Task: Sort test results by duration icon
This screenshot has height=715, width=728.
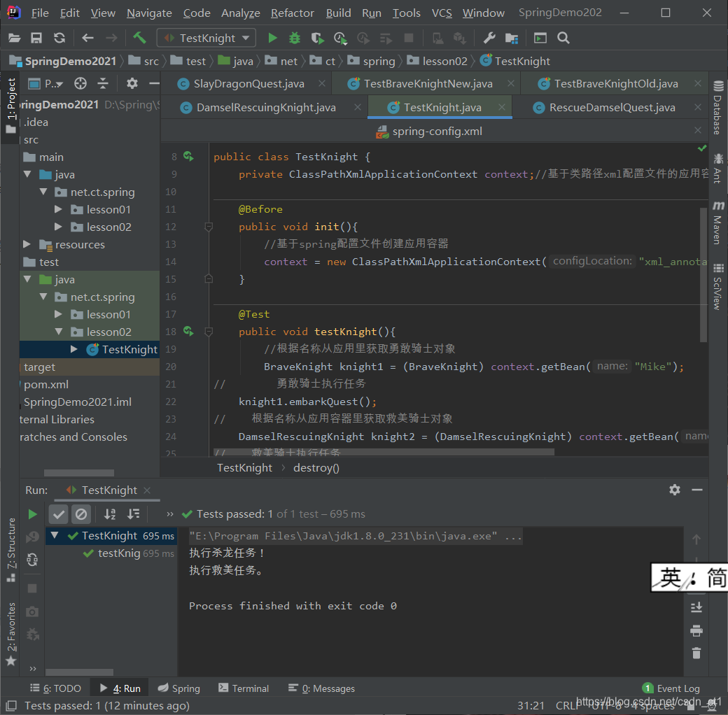Action: [x=133, y=514]
